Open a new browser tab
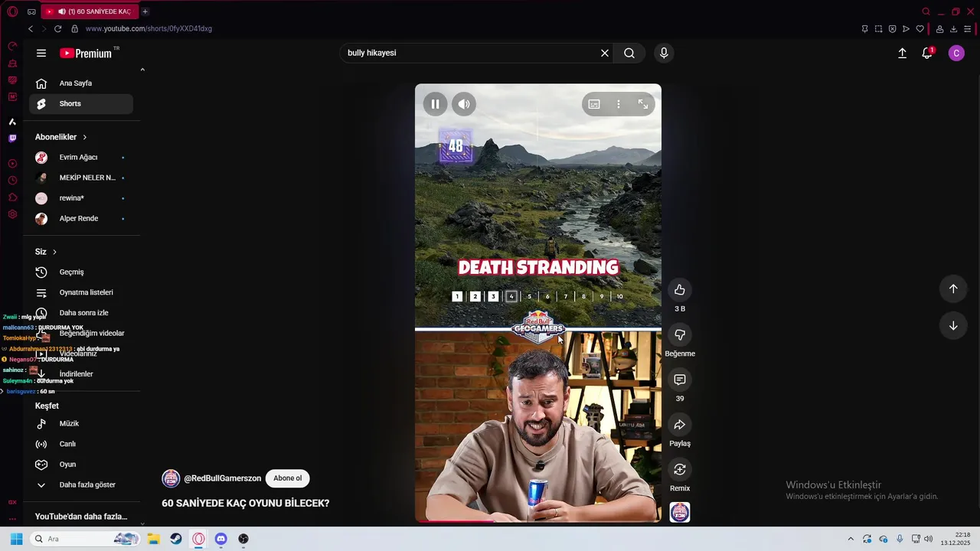The height and width of the screenshot is (551, 980). 145,11
